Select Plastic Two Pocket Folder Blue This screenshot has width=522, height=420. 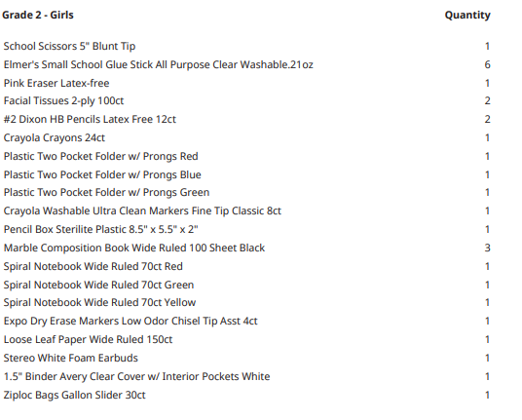(x=102, y=174)
